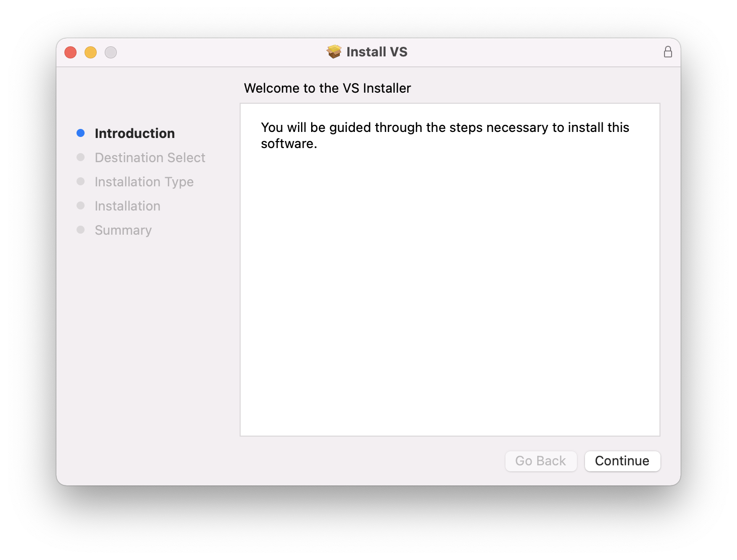Viewport: 737px width, 560px height.
Task: Click the gray bullet beside Installation Type
Action: point(81,181)
